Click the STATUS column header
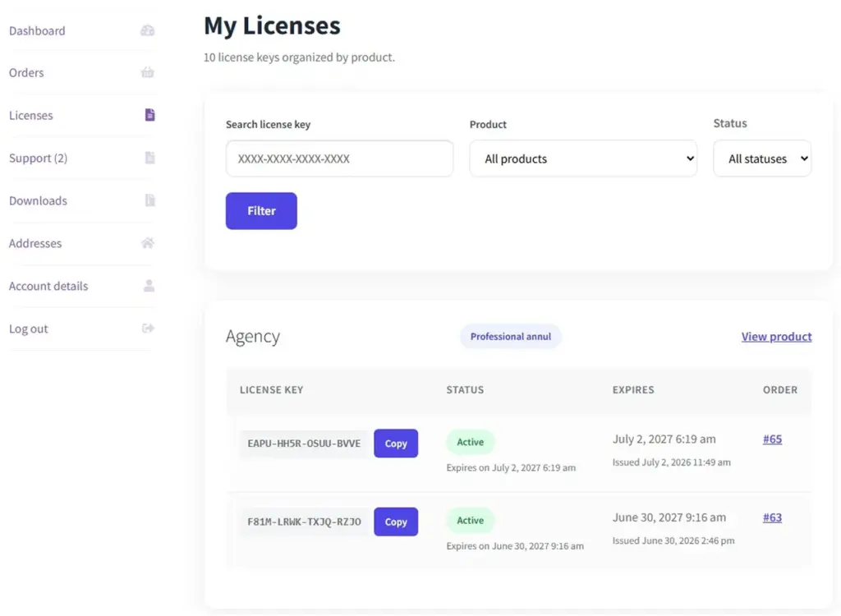The image size is (841, 616). (465, 390)
